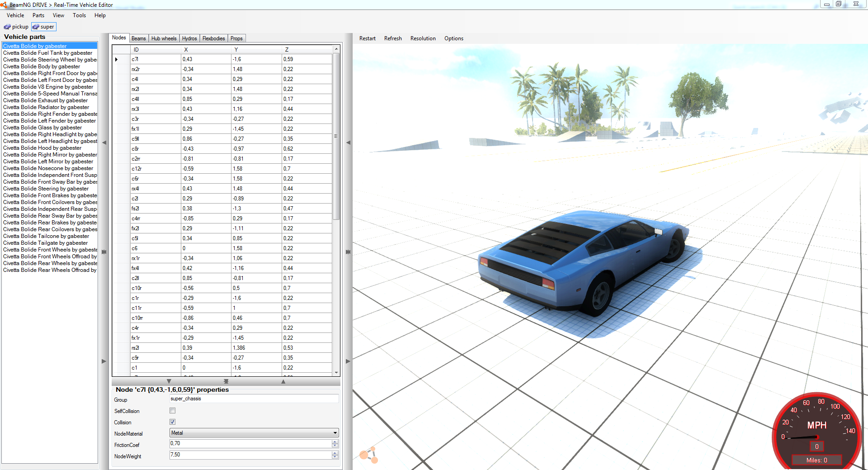Switch to the Flexbodies tab
This screenshot has width=868, height=470.
coord(214,38)
